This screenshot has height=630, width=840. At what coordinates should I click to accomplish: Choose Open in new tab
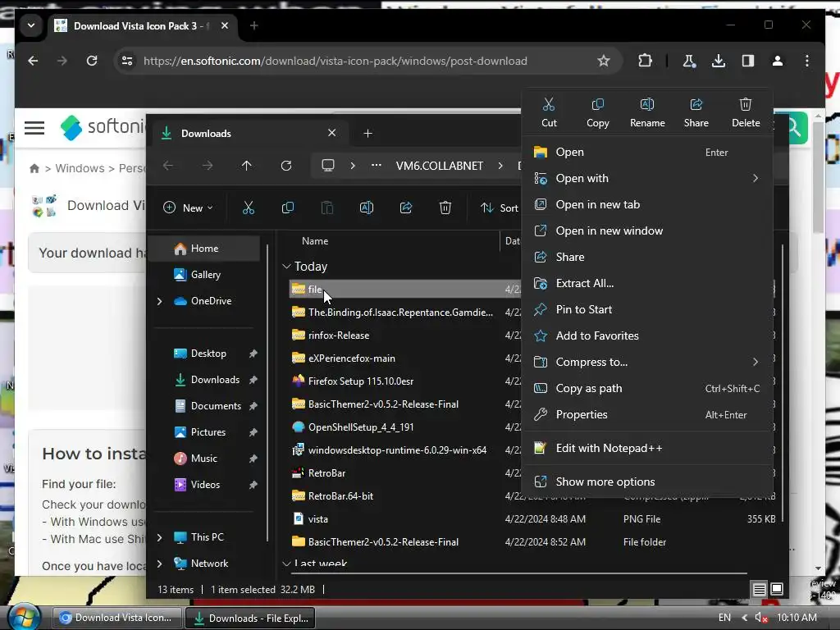(x=646, y=204)
